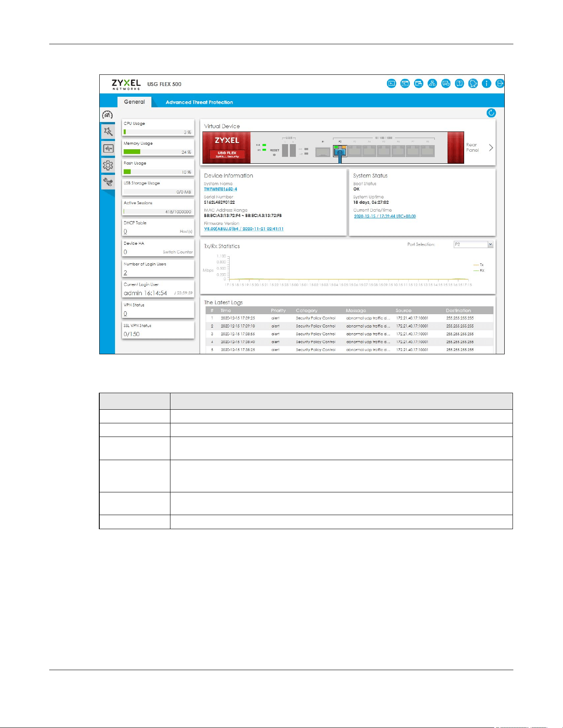This screenshot has height=728, width=563.
Task: Open the Help question mark icon
Action: click(460, 84)
